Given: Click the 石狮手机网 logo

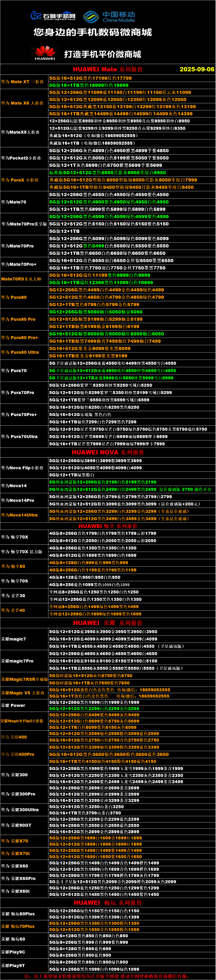Looking at the screenshot, I should [53, 16].
